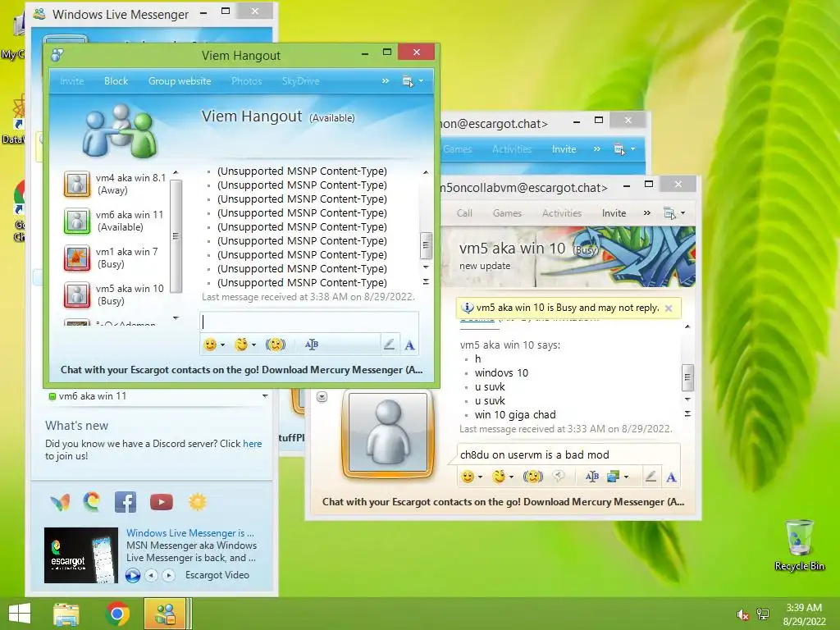Open the smiley emoticon picker in Viem Hangout

point(210,345)
